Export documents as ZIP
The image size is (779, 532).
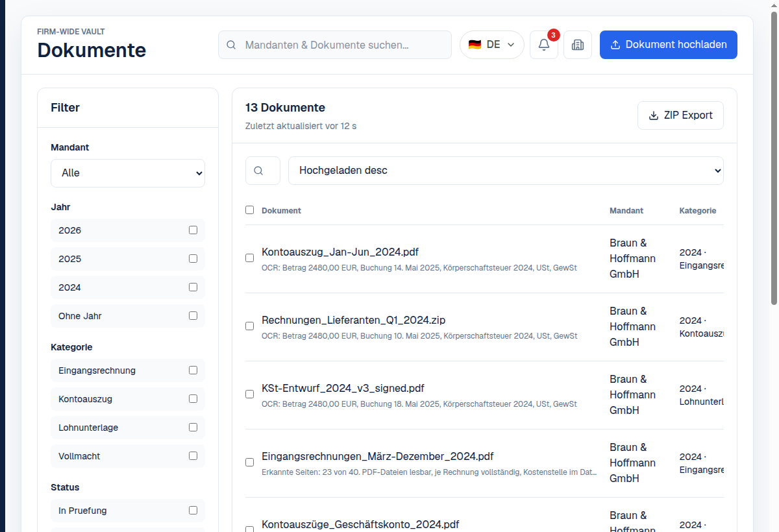[x=680, y=115]
